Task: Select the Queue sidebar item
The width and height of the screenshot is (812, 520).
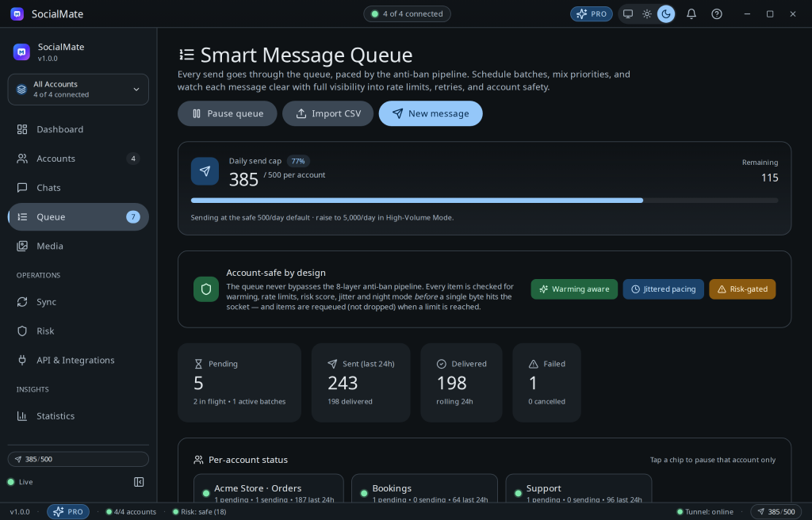Action: (79, 217)
